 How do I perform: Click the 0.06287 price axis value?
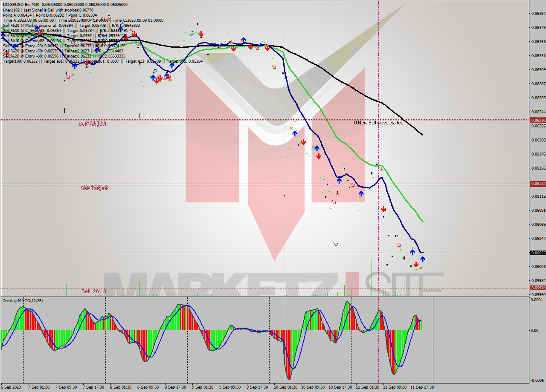(x=538, y=84)
